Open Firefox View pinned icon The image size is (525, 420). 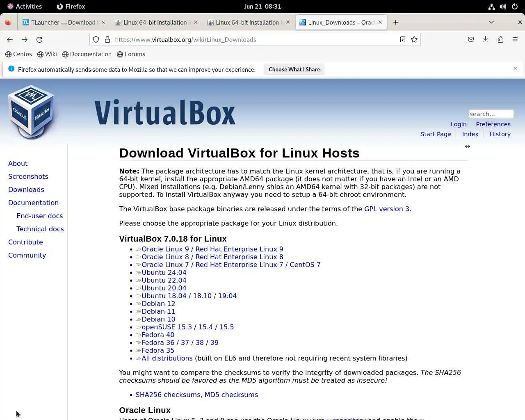pyautogui.click(x=8, y=22)
